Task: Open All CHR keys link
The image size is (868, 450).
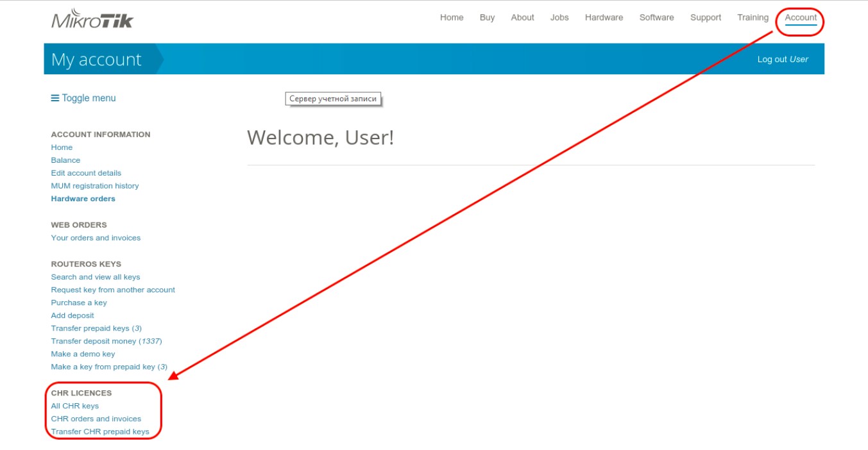Action: 75,406
